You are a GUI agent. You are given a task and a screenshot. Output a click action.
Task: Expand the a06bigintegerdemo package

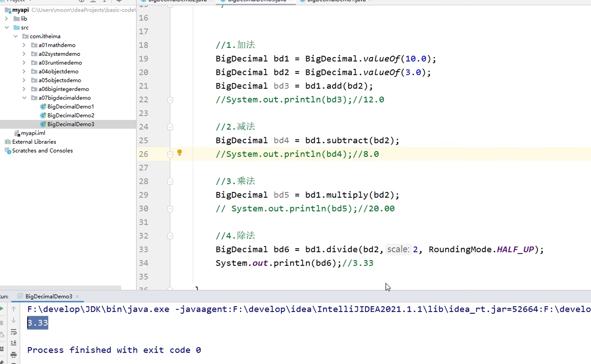point(23,89)
